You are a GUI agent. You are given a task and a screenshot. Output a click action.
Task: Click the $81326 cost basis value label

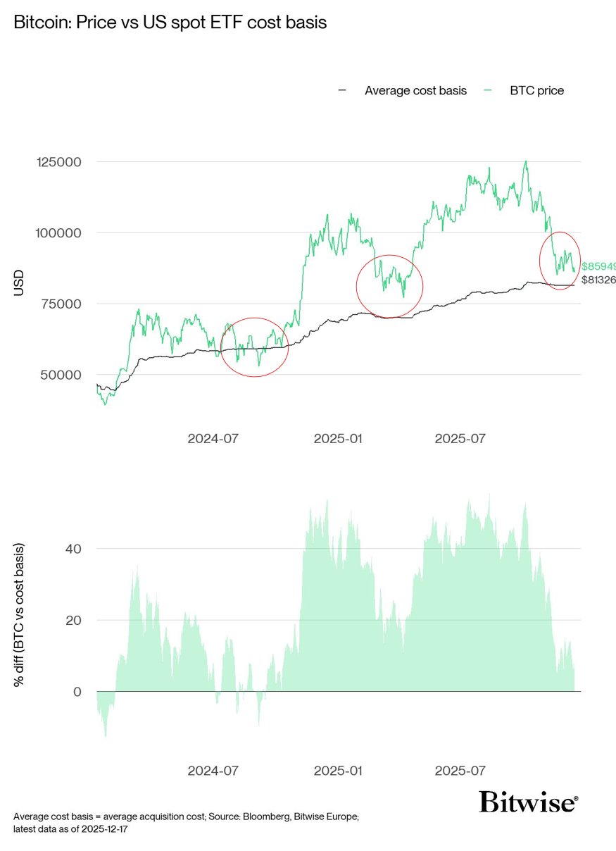(598, 280)
